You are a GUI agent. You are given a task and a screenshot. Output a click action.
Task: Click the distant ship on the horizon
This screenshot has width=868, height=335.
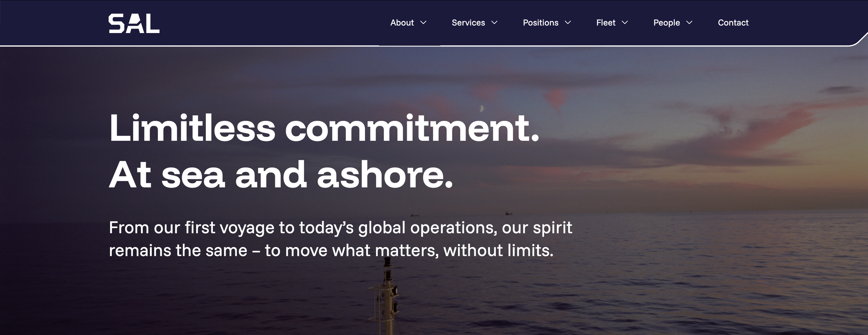pyautogui.click(x=509, y=213)
